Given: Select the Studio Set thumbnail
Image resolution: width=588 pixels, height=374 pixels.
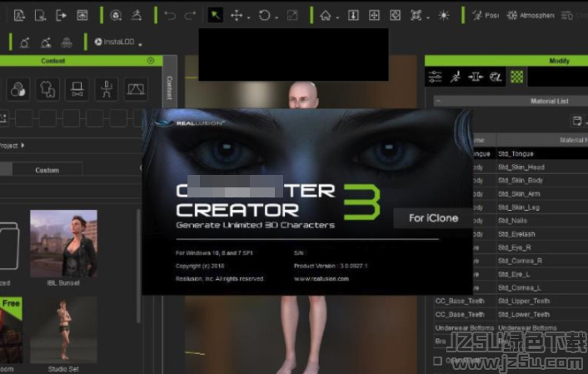Looking at the screenshot, I should [x=63, y=330].
